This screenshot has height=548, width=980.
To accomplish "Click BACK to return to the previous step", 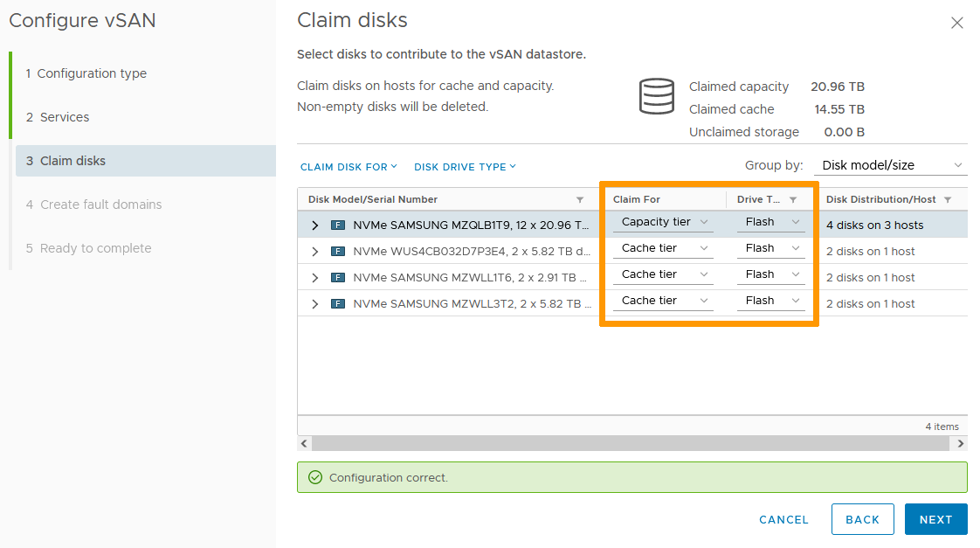I will [x=862, y=519].
